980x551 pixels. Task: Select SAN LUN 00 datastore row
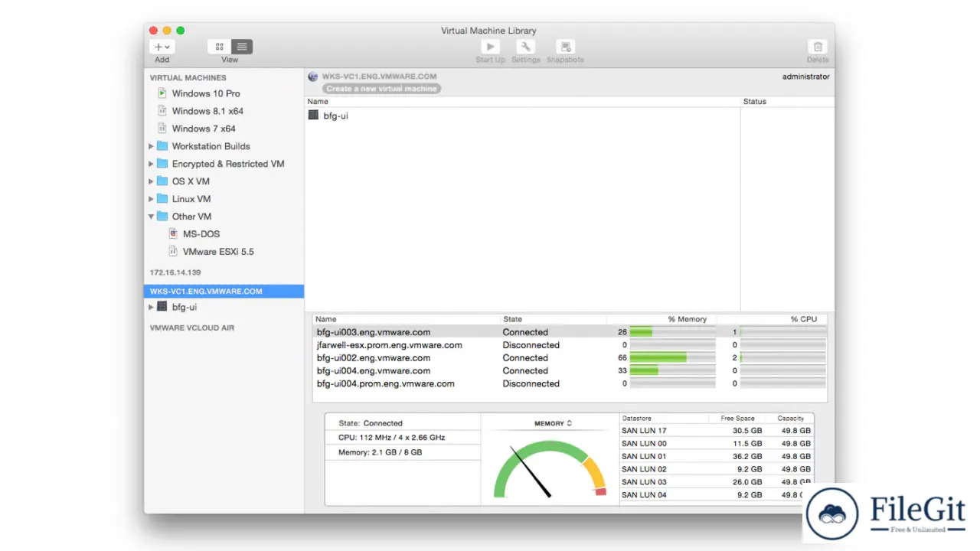pyautogui.click(x=716, y=444)
